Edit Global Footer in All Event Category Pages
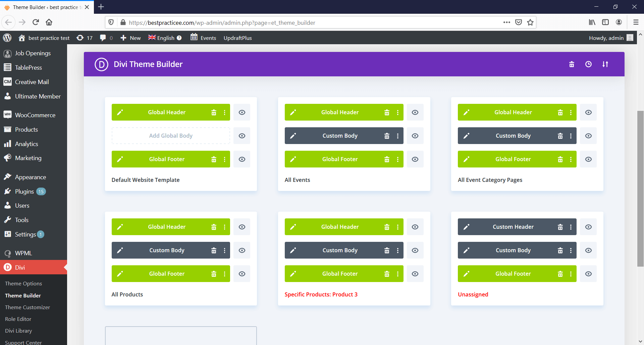644x345 pixels. [466, 159]
